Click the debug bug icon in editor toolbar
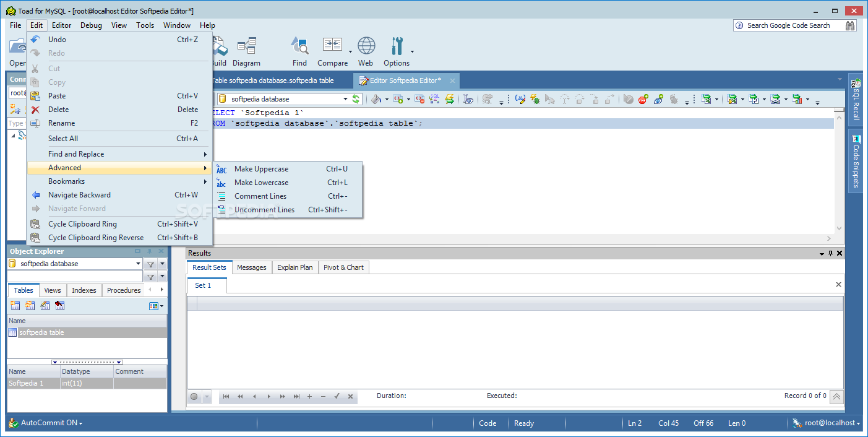Image resolution: width=868 pixels, height=437 pixels. [x=535, y=99]
